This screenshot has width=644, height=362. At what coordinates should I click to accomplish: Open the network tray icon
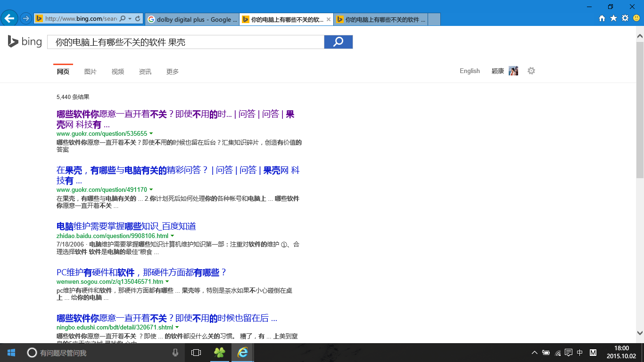(x=558, y=353)
